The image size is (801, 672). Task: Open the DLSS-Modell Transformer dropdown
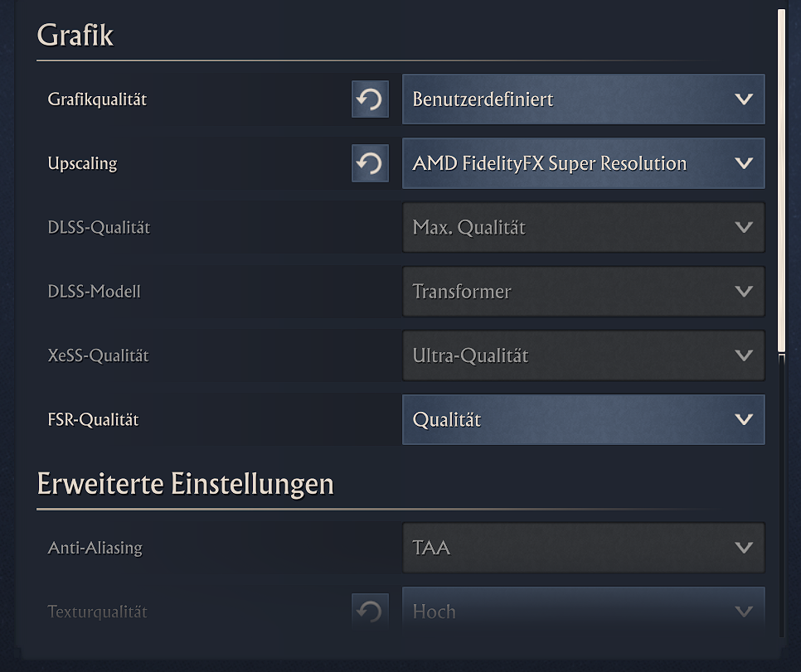click(x=583, y=292)
